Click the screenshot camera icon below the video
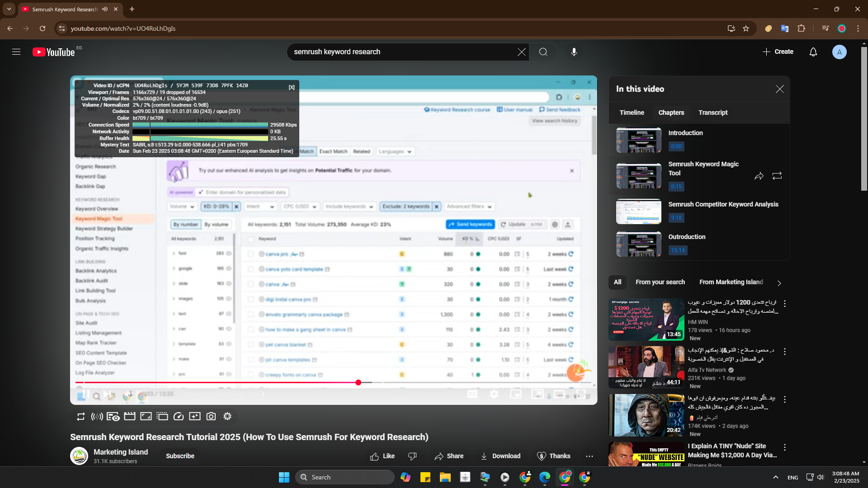 click(211, 417)
